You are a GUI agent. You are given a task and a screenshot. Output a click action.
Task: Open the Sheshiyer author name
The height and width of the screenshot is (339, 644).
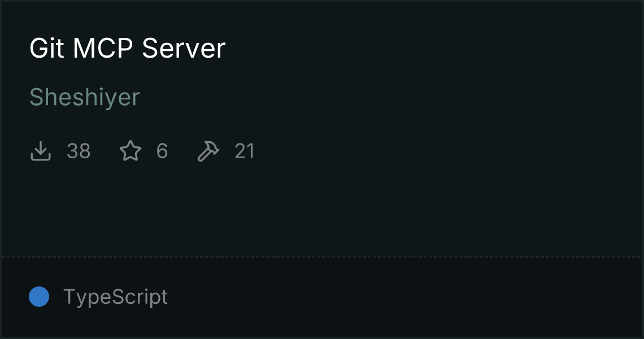85,97
